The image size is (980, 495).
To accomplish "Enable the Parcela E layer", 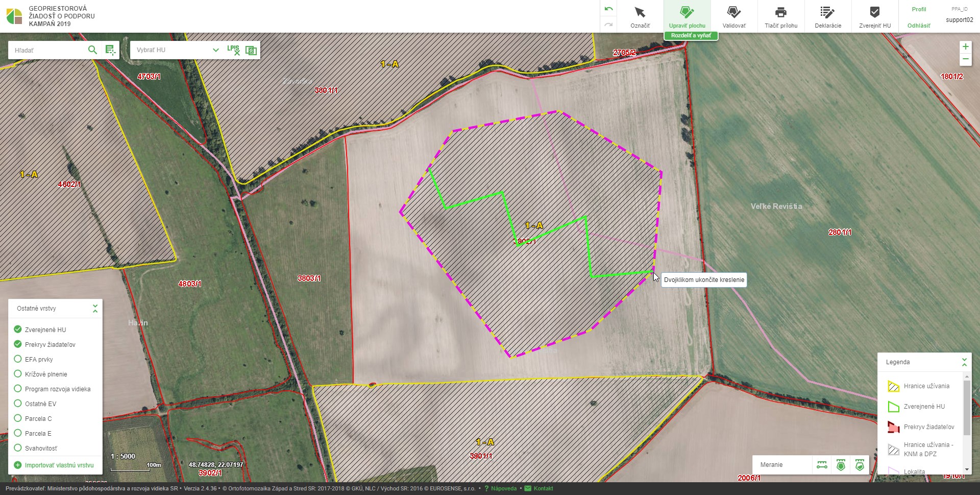I will 18,433.
